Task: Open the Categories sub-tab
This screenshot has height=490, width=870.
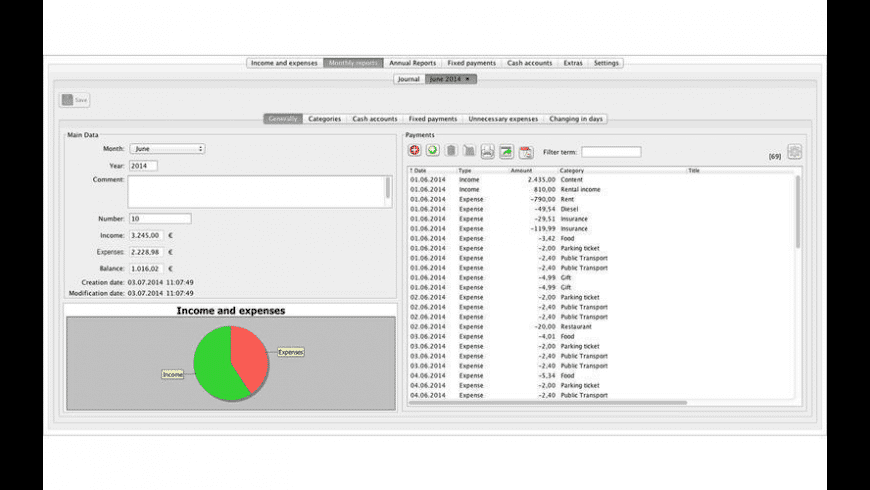Action: tap(325, 119)
